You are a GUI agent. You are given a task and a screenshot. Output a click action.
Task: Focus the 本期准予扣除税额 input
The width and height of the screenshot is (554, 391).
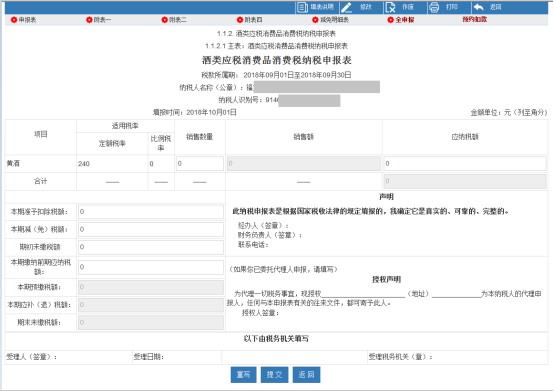click(151, 212)
